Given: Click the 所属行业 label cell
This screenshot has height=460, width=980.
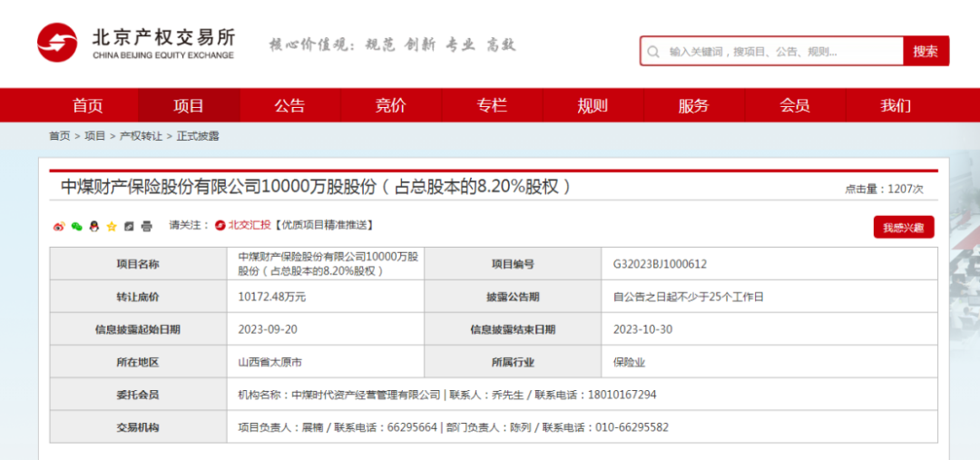Looking at the screenshot, I should point(513,362).
